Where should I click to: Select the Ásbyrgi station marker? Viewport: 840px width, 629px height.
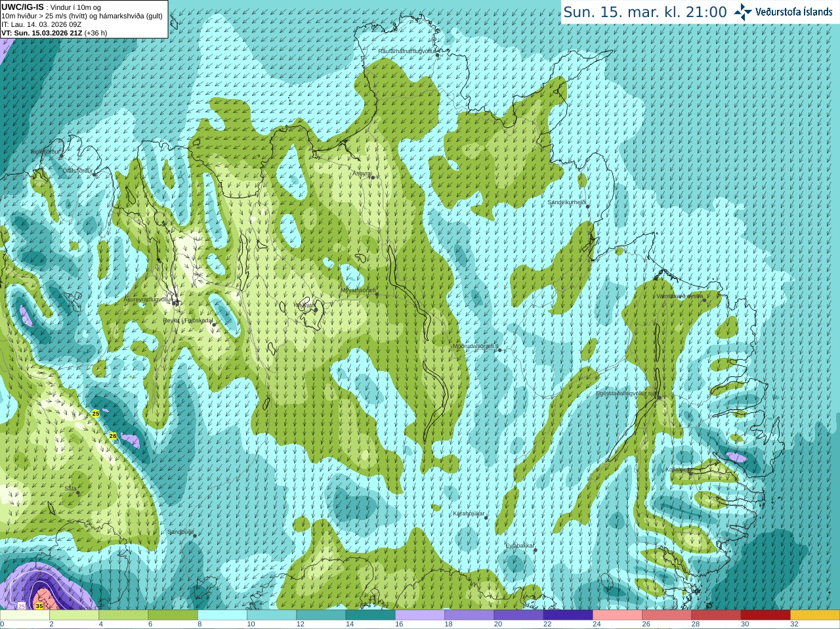tap(372, 177)
